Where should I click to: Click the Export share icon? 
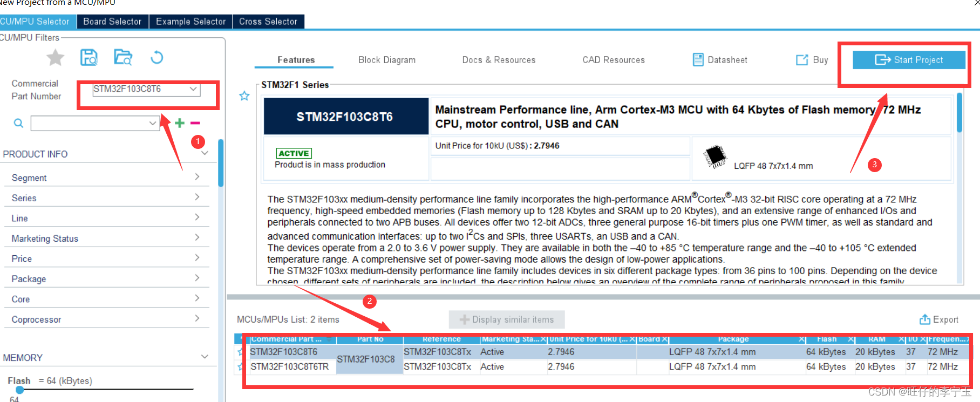[x=925, y=319]
